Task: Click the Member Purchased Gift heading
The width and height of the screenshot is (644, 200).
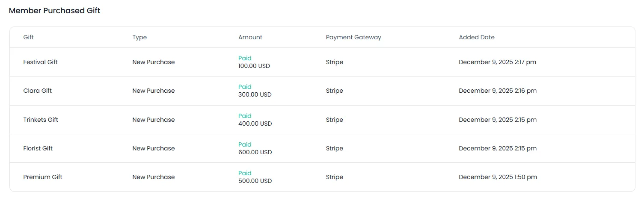Action: (x=54, y=11)
